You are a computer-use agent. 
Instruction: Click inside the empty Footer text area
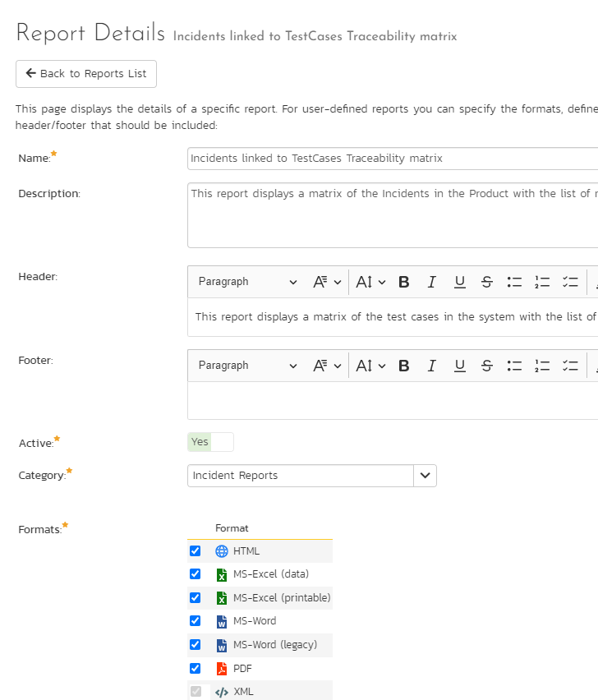point(393,400)
